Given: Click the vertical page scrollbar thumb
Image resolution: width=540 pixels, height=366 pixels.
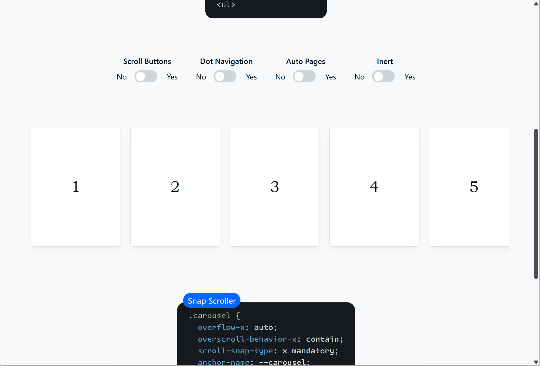Looking at the screenshot, I should pyautogui.click(x=536, y=204).
